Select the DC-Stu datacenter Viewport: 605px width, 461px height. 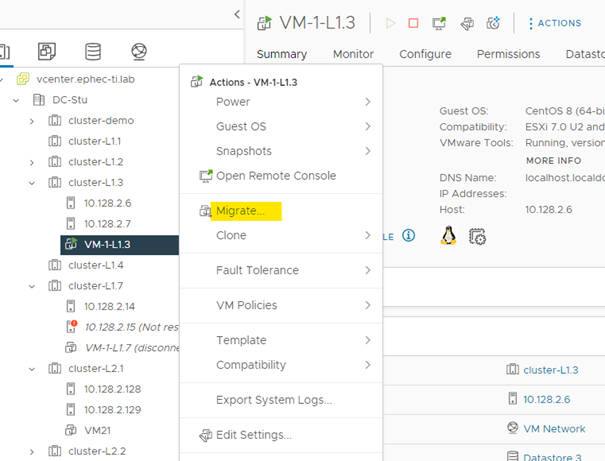[x=70, y=100]
